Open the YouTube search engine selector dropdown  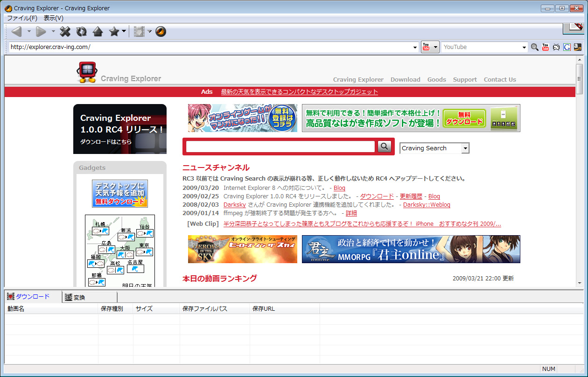click(435, 47)
